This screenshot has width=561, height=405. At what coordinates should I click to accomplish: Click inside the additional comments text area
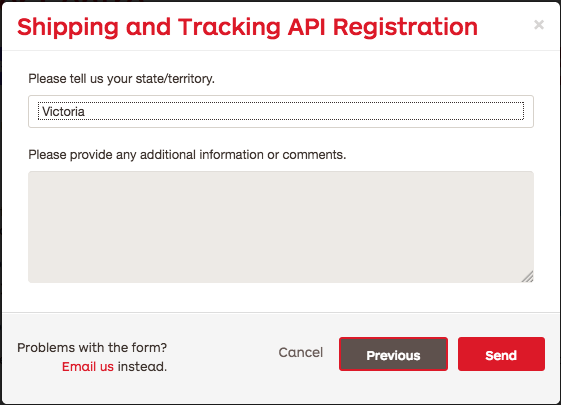point(281,227)
